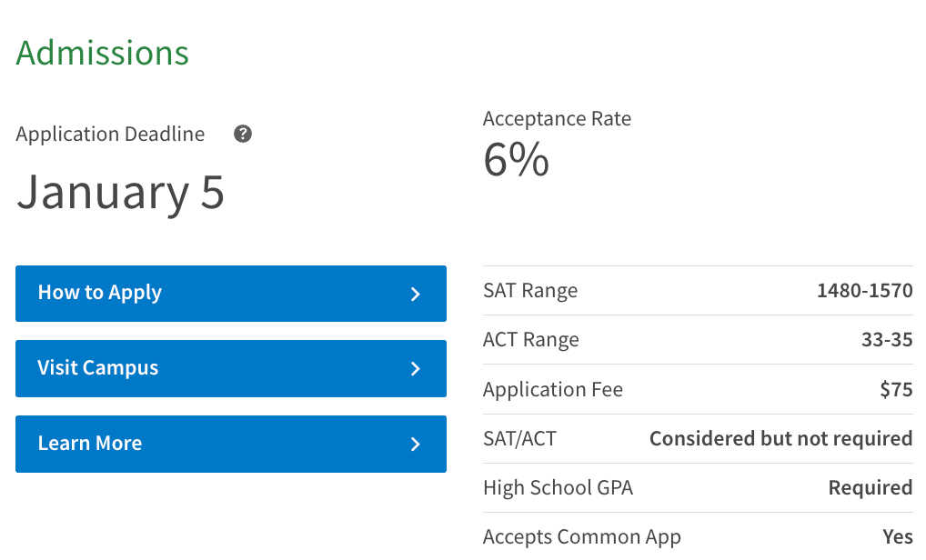
Task: Click Considered but not required text
Action: click(781, 438)
